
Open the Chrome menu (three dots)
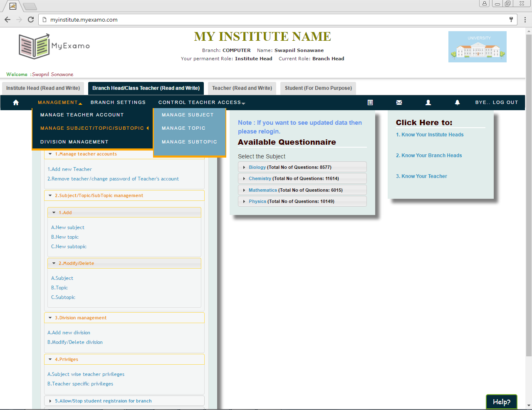(525, 20)
